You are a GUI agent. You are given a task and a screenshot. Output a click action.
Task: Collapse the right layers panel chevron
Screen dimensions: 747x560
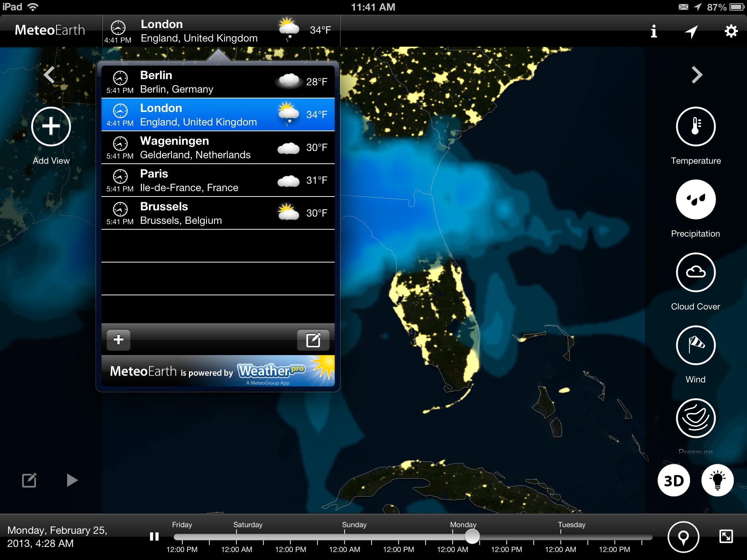click(697, 75)
